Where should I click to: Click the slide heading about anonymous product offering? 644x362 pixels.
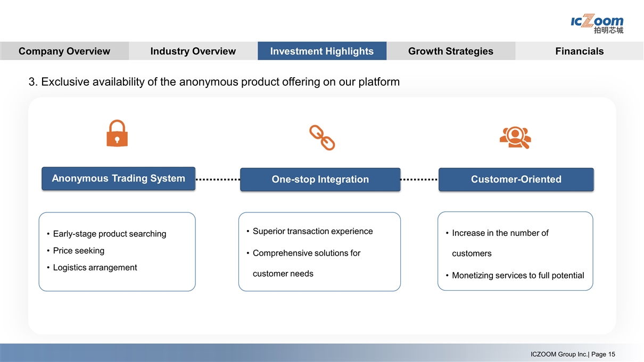coord(214,82)
